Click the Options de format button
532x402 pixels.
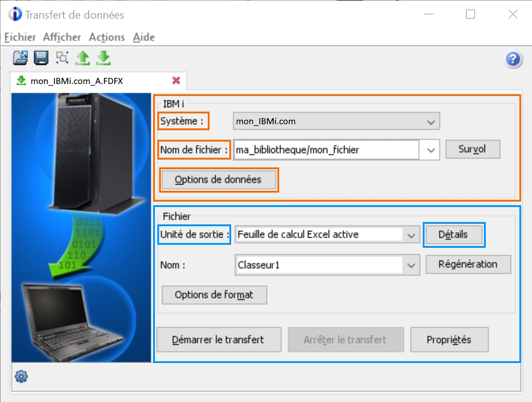pyautogui.click(x=214, y=295)
